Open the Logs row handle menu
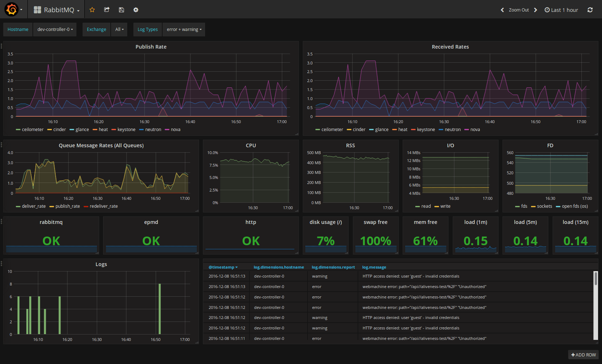The width and height of the screenshot is (602, 364). point(1,263)
